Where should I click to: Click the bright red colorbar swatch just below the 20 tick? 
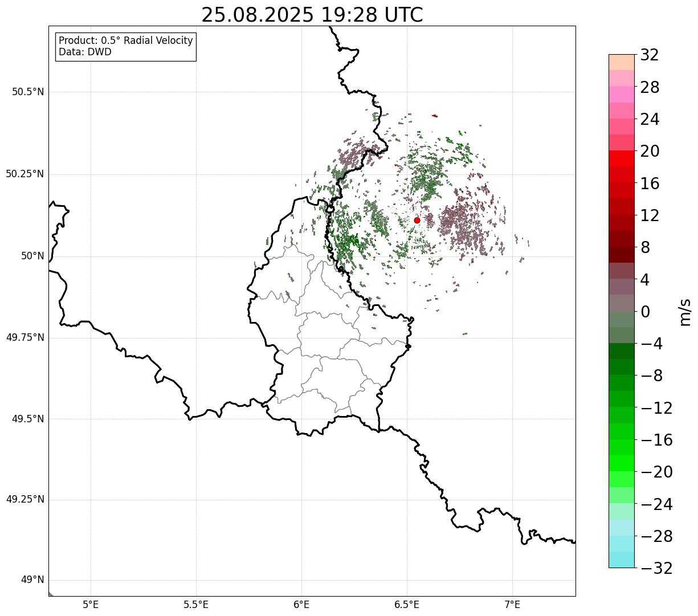pyautogui.click(x=622, y=158)
